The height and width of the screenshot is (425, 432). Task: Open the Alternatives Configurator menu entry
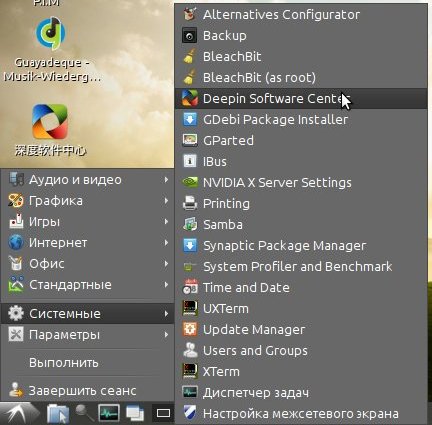tap(301, 15)
